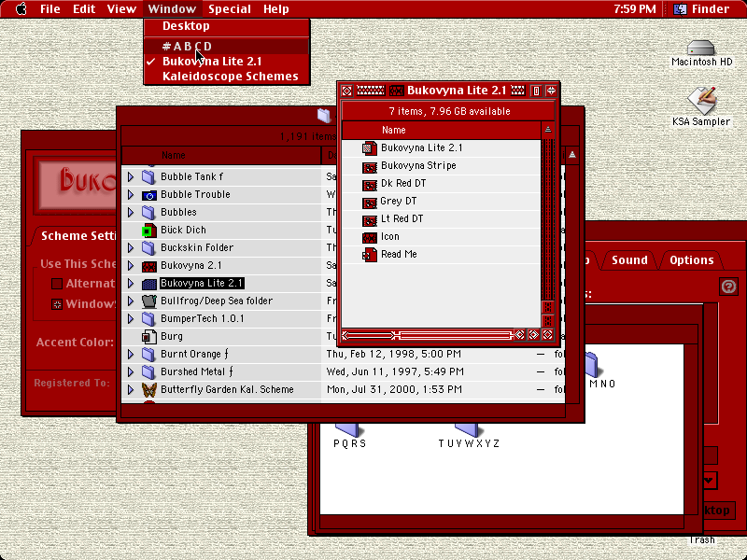Open the Macintosh HD desktop icon

tap(701, 49)
